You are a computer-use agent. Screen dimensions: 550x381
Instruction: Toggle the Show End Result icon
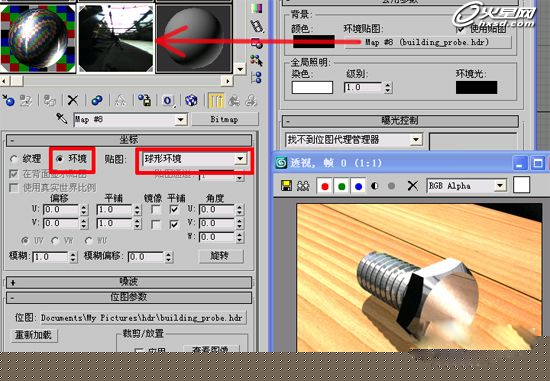point(216,101)
